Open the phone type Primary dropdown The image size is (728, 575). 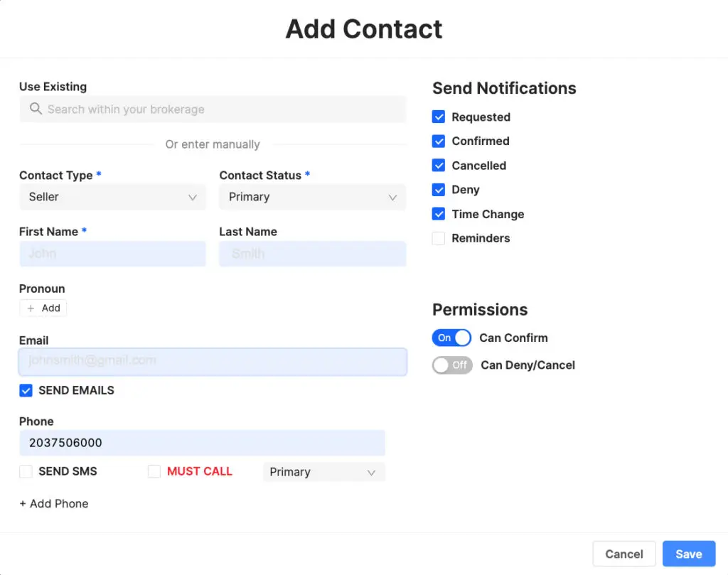coord(323,472)
